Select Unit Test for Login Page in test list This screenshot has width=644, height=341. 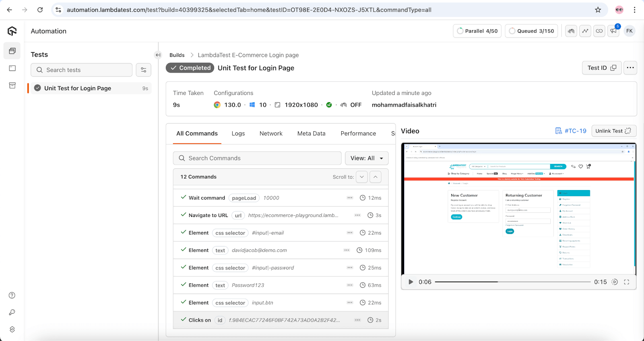point(90,88)
